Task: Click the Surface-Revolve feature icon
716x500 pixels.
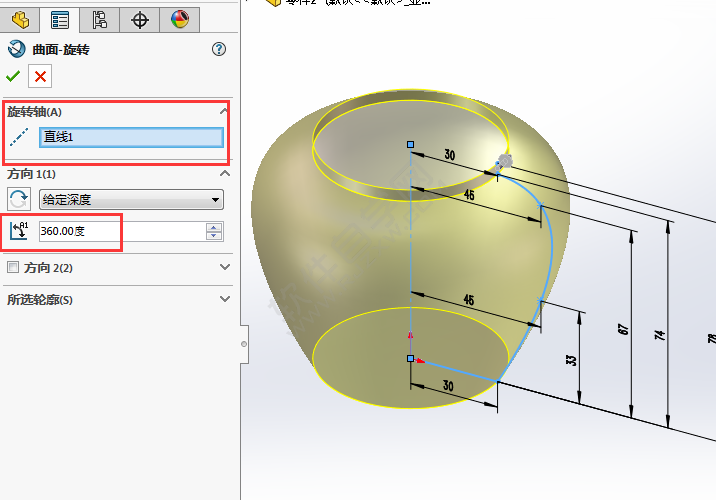Action: 16,49
